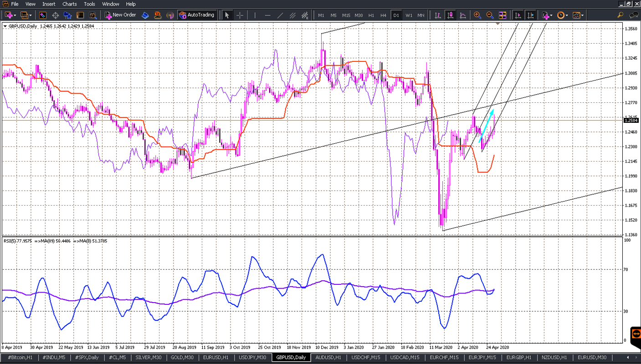Viewport: 641px width, 364px height.
Task: Open the Profiles toolbar icon
Action: tap(24, 15)
